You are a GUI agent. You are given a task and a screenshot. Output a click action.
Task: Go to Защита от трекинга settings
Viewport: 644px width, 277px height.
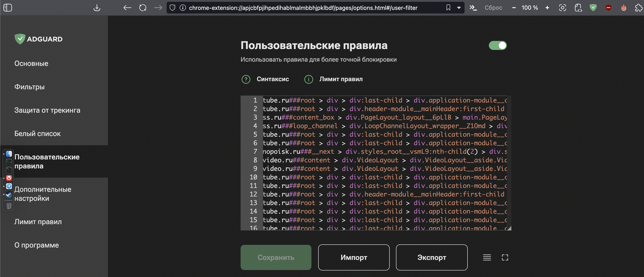tap(47, 110)
